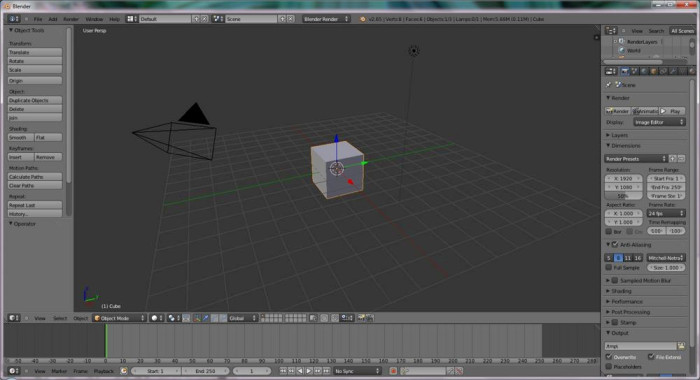
Task: Click the Duplicate Objects button
Action: (35, 100)
